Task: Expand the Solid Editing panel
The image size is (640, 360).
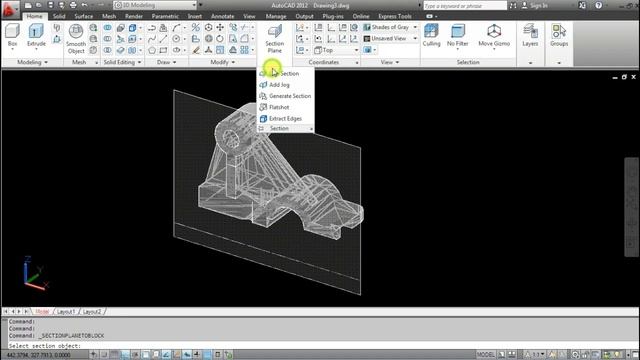Action: 122,62
